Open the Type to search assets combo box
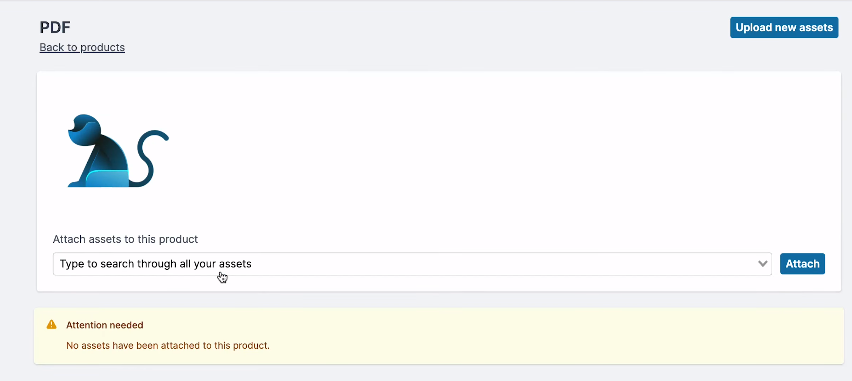The image size is (852, 381). click(412, 264)
